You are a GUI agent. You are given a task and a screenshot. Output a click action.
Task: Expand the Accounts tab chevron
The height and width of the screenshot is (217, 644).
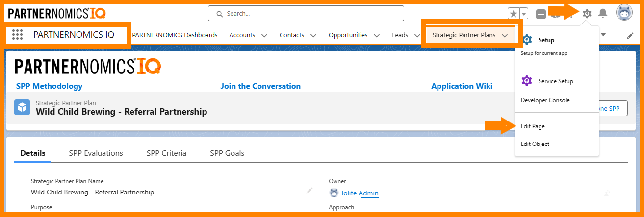point(264,35)
